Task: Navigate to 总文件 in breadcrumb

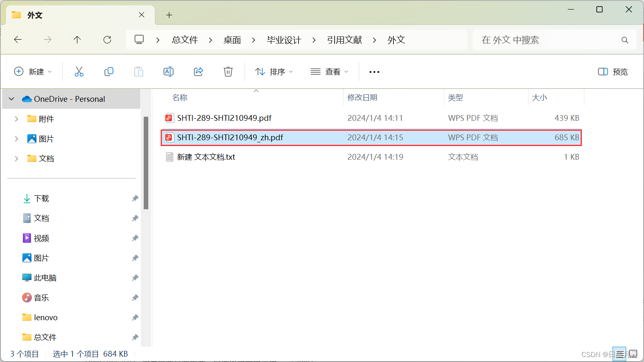Action: 185,40
